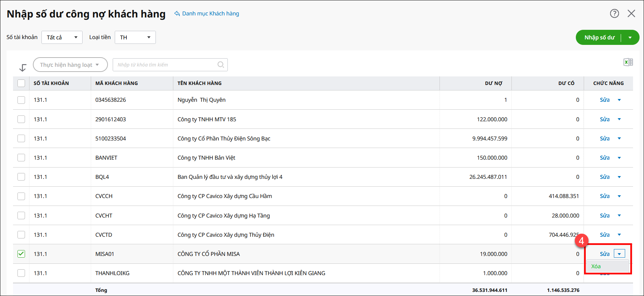This screenshot has width=644, height=296.
Task: Click the Nhập số dư button
Action: coord(599,38)
